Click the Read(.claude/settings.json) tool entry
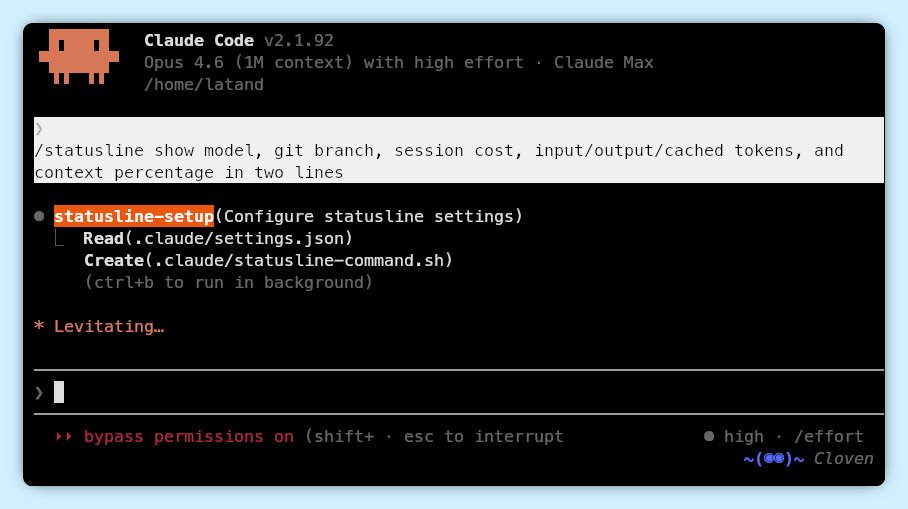Screen dimensions: 908x509 click(218, 238)
